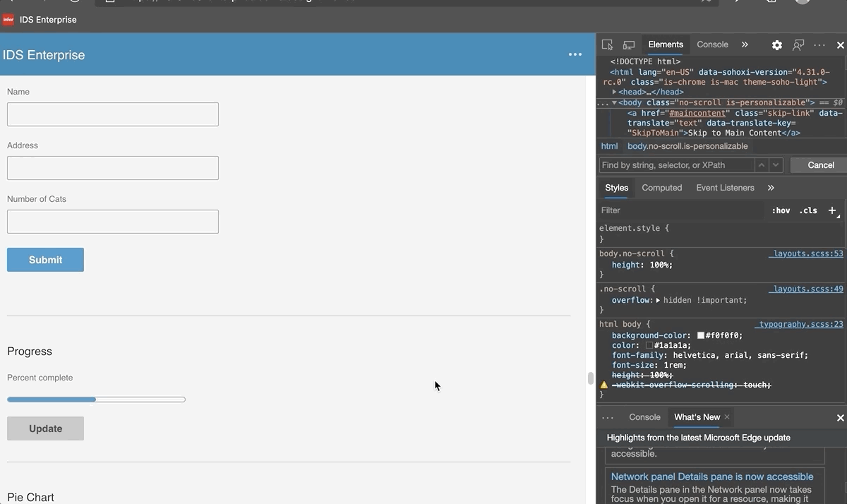Click the height: 100% declaration in body.no-scroll
This screenshot has height=504, width=847.
point(642,265)
